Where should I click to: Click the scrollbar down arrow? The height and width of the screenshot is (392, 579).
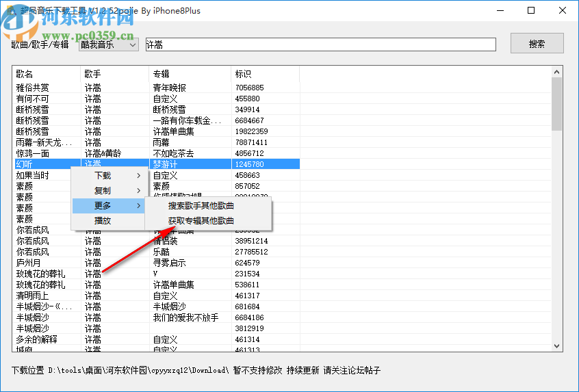click(x=557, y=346)
